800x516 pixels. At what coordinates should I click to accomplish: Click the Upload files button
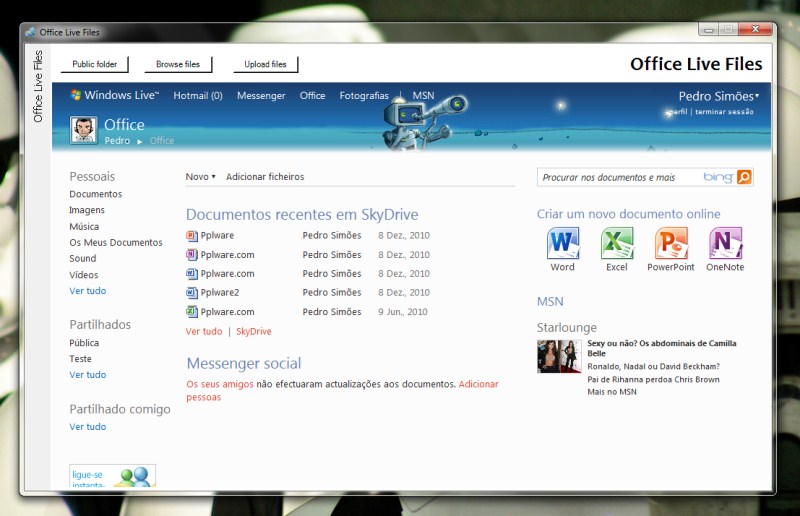(x=265, y=64)
